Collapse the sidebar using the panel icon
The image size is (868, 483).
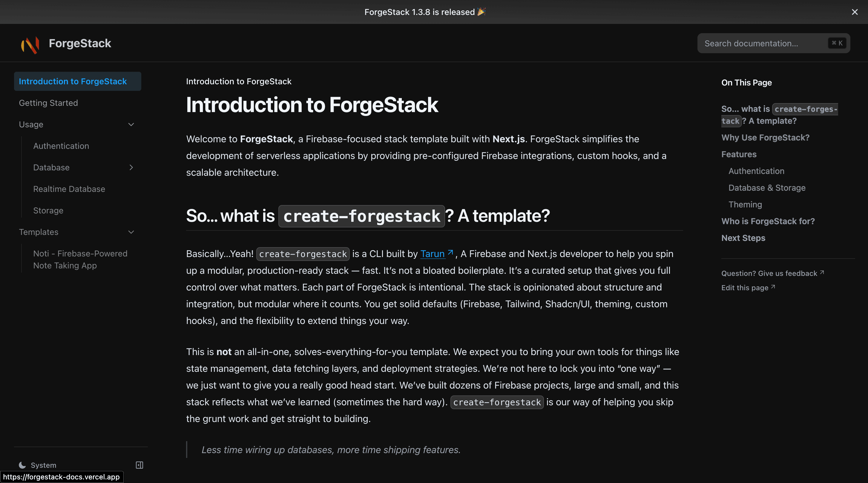pos(139,465)
